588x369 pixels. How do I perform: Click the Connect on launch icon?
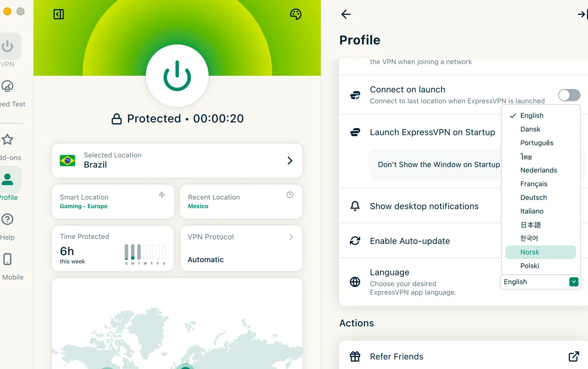pyautogui.click(x=355, y=95)
